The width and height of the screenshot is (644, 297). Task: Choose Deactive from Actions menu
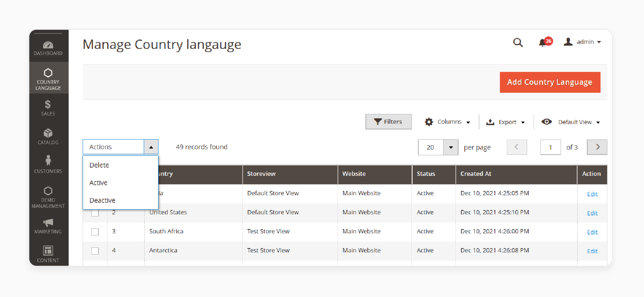click(120, 200)
